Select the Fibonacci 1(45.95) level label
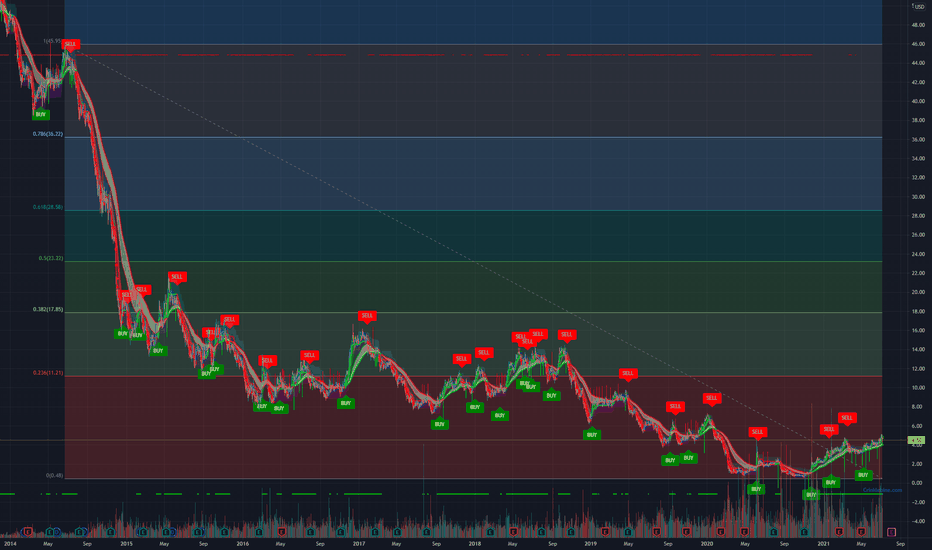The height and width of the screenshot is (550, 932). tap(52, 42)
